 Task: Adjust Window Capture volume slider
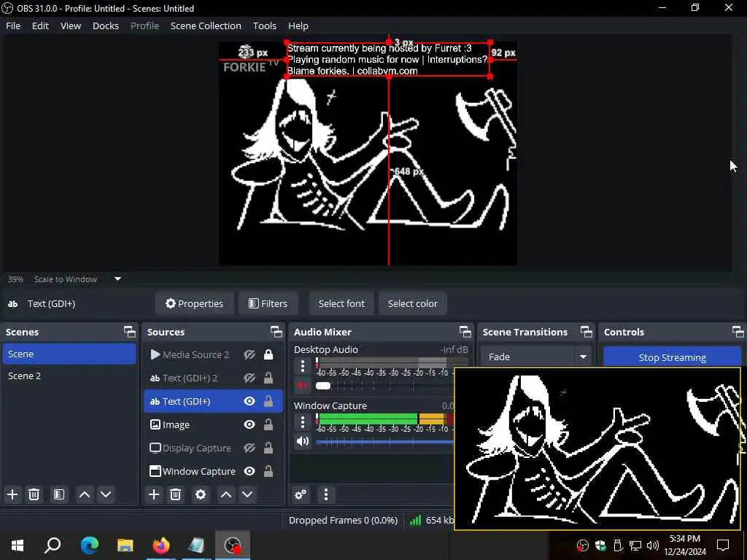click(385, 442)
